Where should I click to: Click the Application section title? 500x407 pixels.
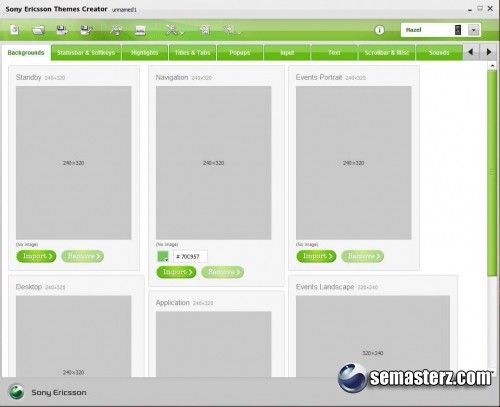tap(172, 303)
